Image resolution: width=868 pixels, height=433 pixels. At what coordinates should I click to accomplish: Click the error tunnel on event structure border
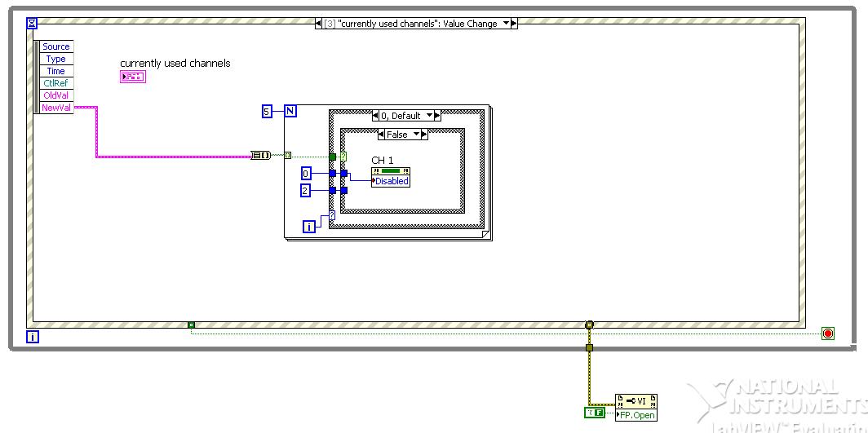pyautogui.click(x=589, y=325)
